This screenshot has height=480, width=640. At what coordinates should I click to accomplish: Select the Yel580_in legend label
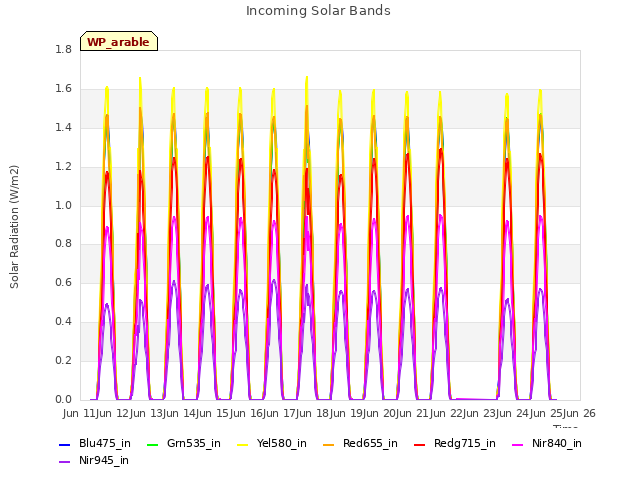pos(282,444)
